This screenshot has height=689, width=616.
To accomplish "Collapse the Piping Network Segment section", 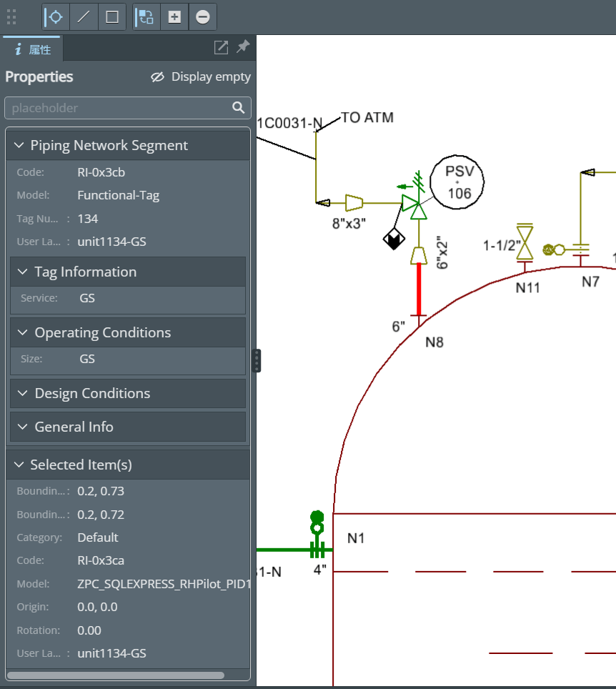I will click(x=19, y=146).
